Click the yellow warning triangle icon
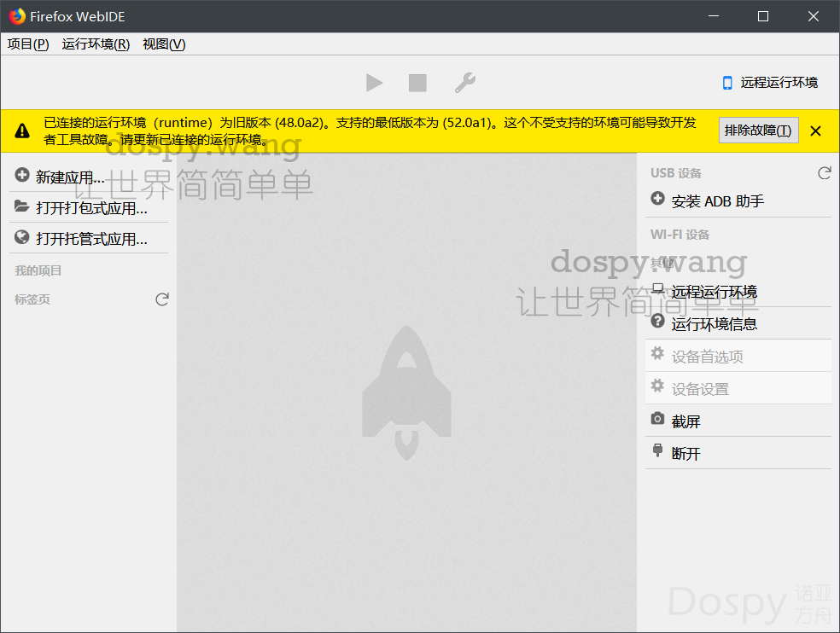The height and width of the screenshot is (633, 840). (22, 131)
